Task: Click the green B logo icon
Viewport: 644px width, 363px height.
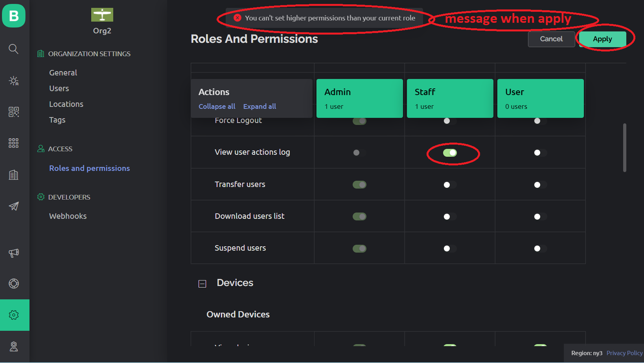Action: coord(14,16)
